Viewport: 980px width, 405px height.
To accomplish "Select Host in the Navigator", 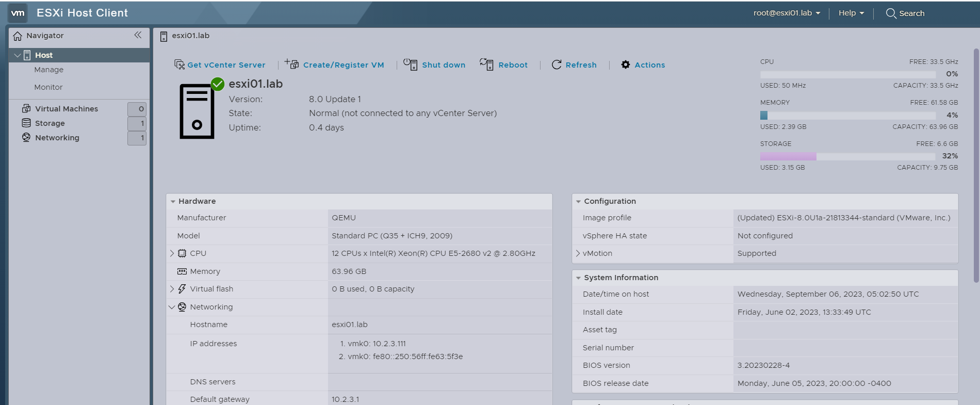I will pyautogui.click(x=79, y=55).
